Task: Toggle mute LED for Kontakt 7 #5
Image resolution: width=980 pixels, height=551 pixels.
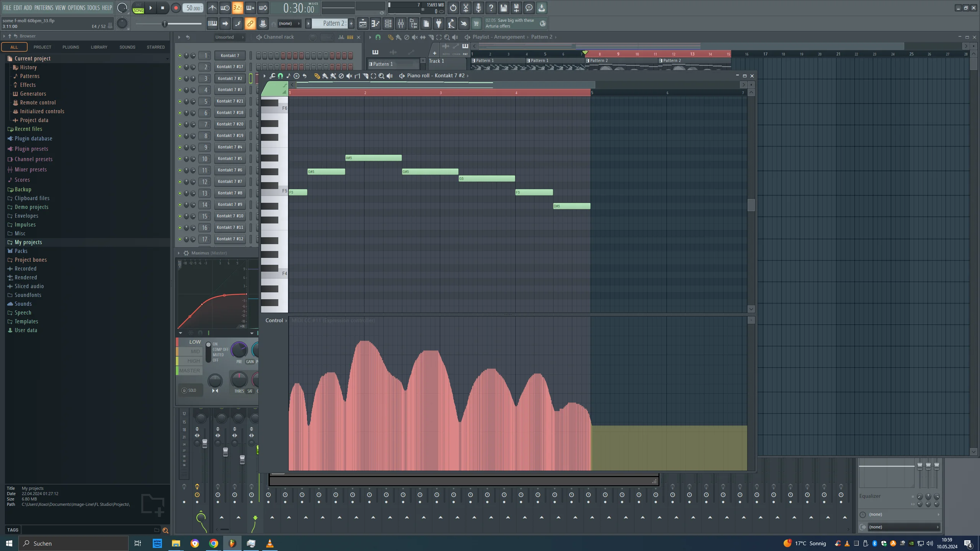Action: point(180,159)
